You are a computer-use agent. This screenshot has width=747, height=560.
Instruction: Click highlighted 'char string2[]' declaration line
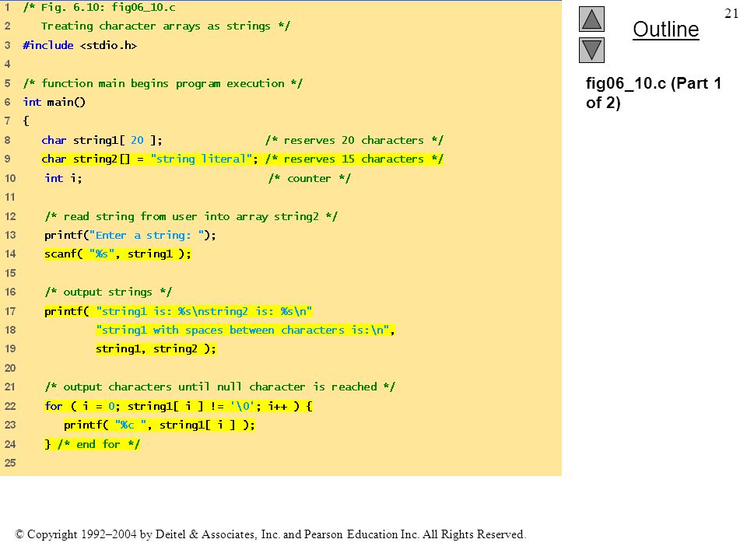point(242,159)
